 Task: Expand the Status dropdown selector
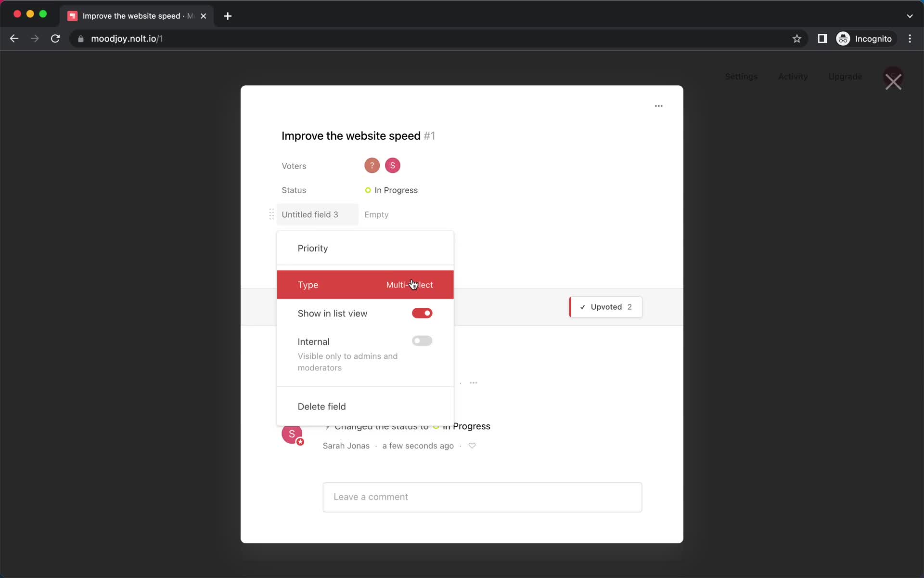[x=396, y=190]
